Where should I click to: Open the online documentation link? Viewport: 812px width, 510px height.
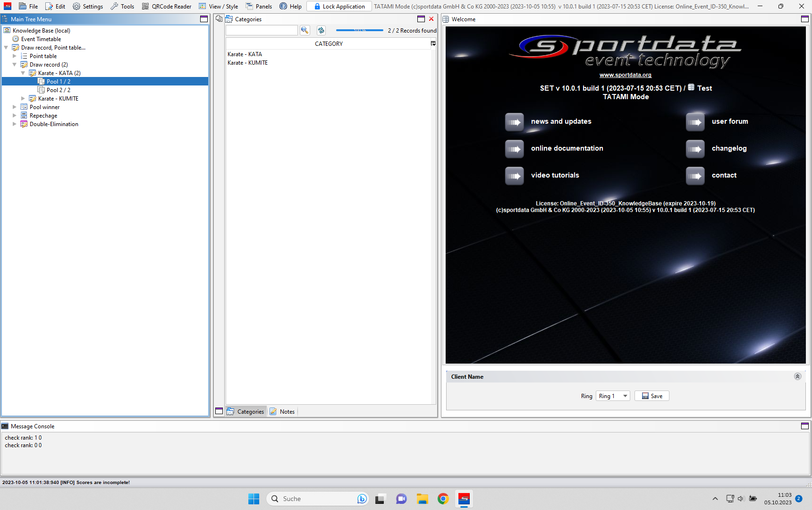(567, 148)
